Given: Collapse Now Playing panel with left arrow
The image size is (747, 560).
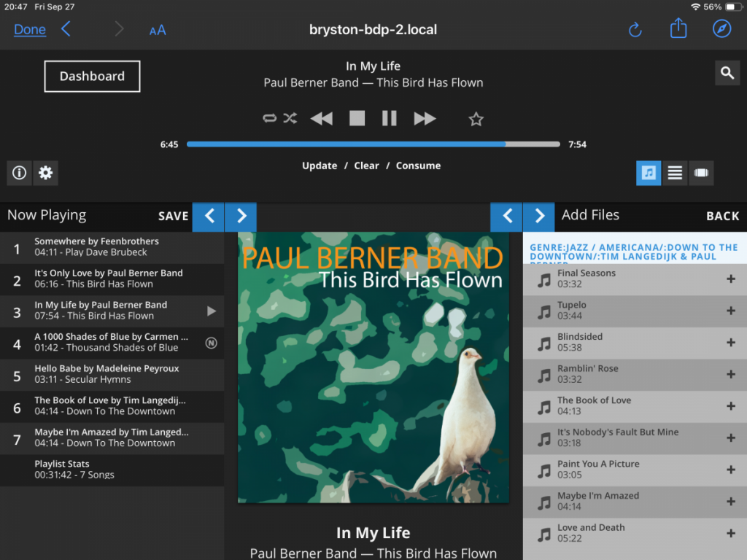Looking at the screenshot, I should click(209, 217).
